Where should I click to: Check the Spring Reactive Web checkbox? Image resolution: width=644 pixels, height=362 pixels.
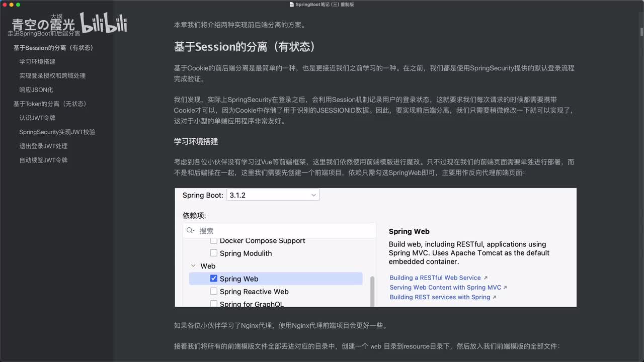coord(213,292)
